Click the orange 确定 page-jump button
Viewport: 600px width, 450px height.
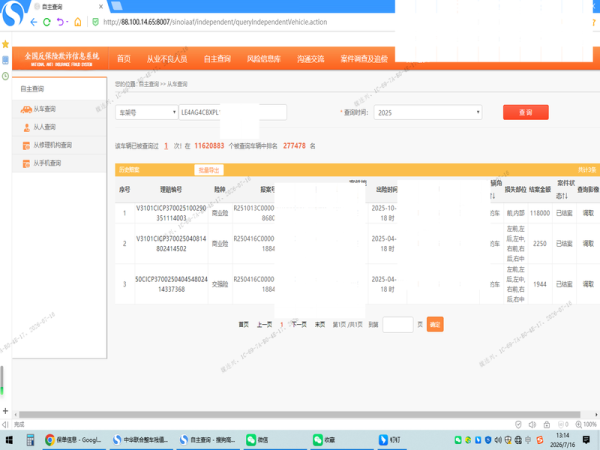coord(435,324)
